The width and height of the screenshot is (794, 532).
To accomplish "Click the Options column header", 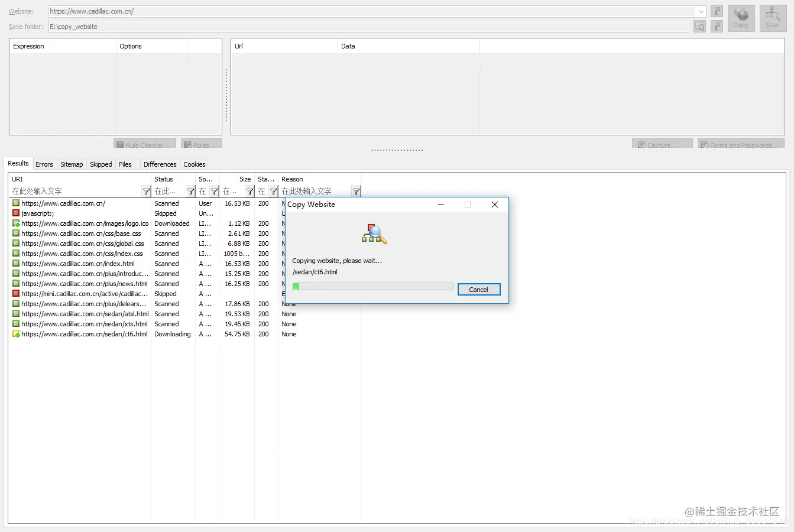I will [x=151, y=46].
